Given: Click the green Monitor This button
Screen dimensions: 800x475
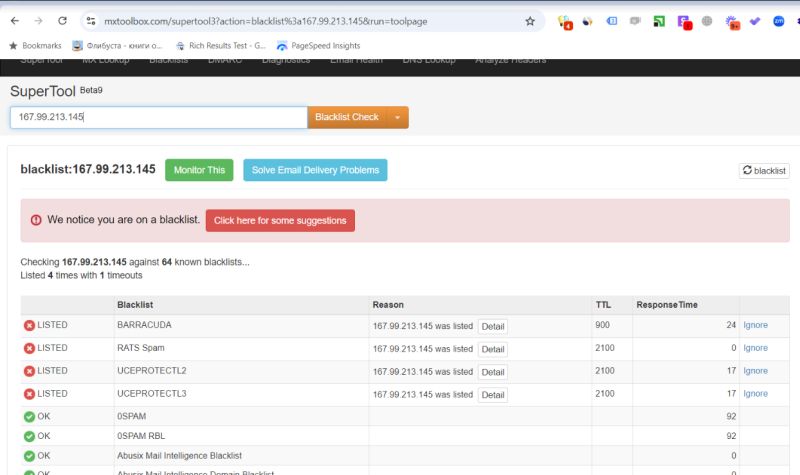Looking at the screenshot, I should point(199,170).
